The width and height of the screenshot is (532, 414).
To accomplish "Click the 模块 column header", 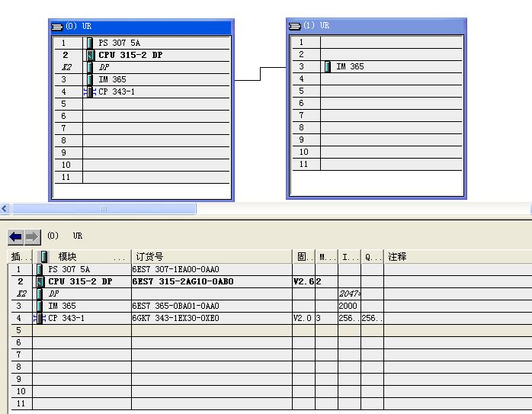I will coord(82,256).
